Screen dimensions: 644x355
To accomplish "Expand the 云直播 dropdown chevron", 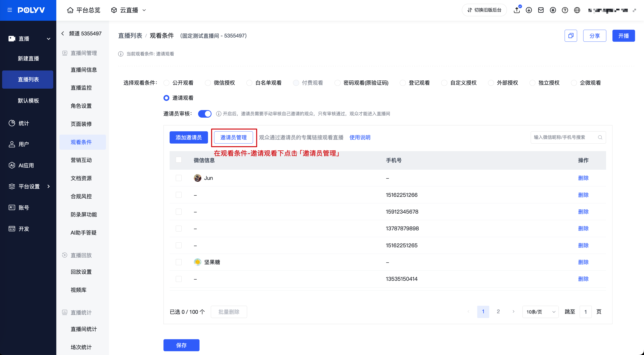I will [x=144, y=10].
